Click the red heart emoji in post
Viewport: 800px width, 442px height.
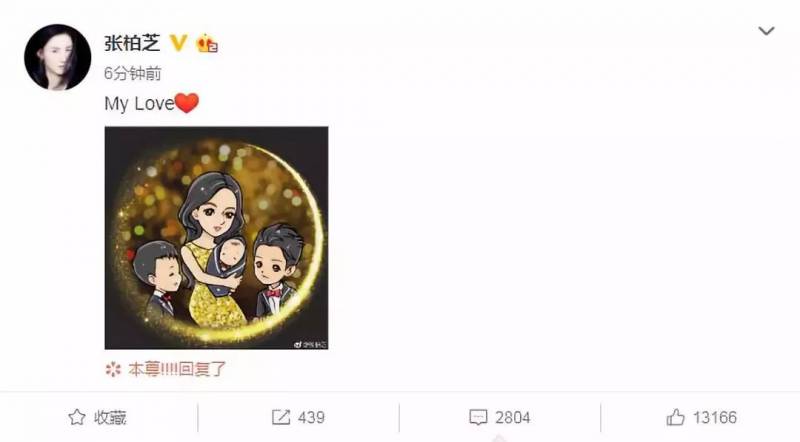click(x=187, y=103)
